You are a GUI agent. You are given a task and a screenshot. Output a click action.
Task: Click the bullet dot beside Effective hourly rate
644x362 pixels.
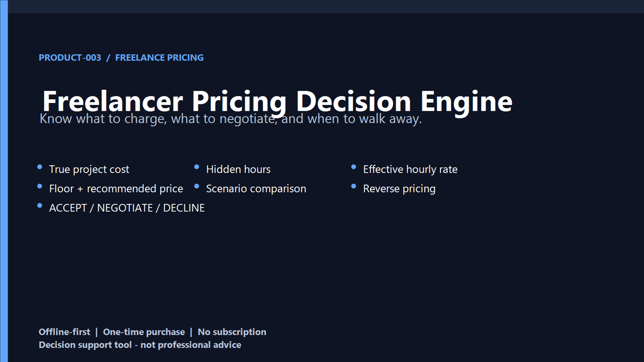[354, 167]
